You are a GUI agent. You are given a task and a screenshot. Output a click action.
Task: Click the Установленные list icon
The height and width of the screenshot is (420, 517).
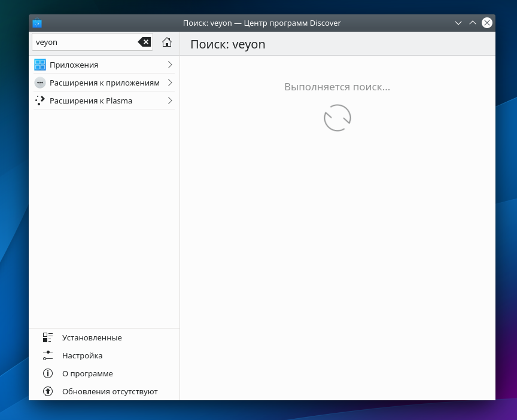tap(48, 337)
